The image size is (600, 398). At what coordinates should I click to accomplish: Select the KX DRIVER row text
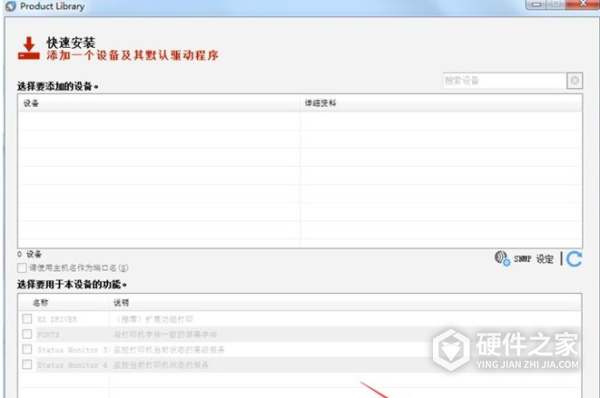click(57, 319)
